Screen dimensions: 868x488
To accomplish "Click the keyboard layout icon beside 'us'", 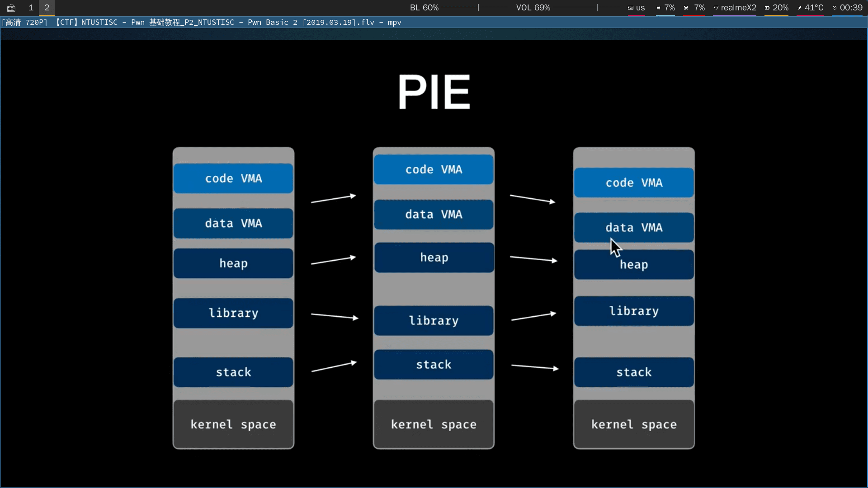I will tap(630, 8).
